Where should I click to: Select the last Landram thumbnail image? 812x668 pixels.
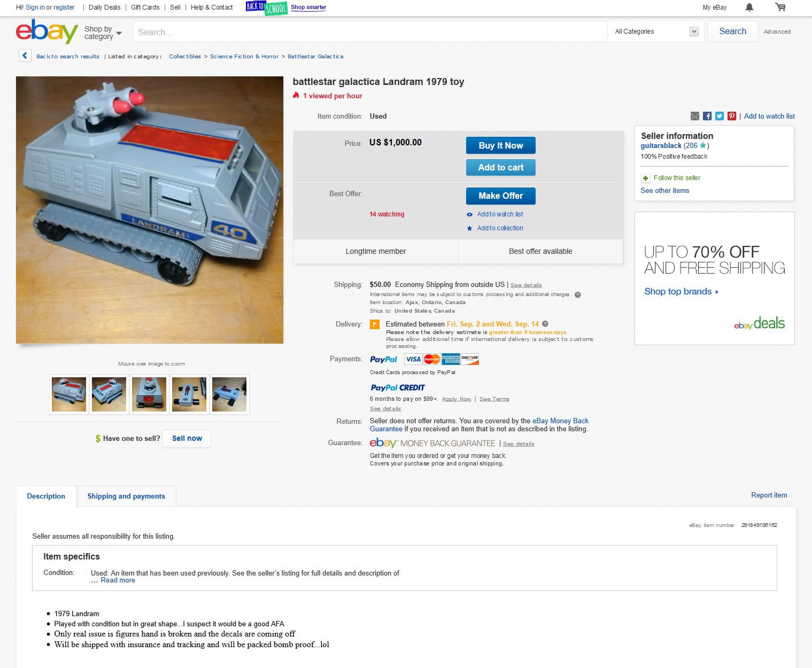tap(229, 394)
